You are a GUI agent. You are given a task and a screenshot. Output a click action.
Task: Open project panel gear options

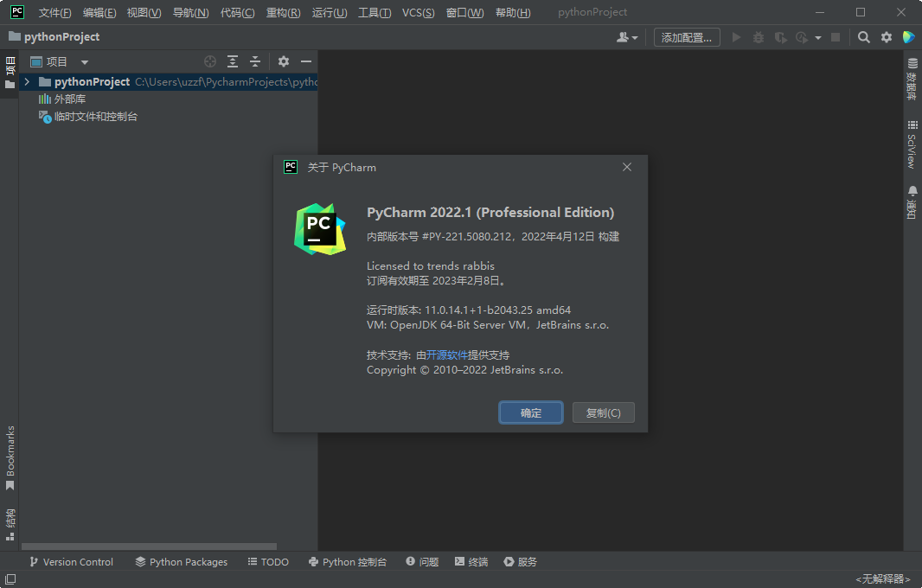click(284, 61)
